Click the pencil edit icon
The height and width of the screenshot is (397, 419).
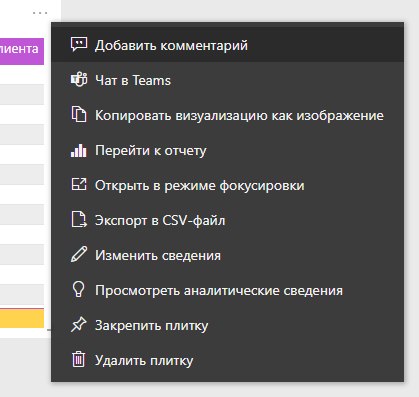pos(79,254)
